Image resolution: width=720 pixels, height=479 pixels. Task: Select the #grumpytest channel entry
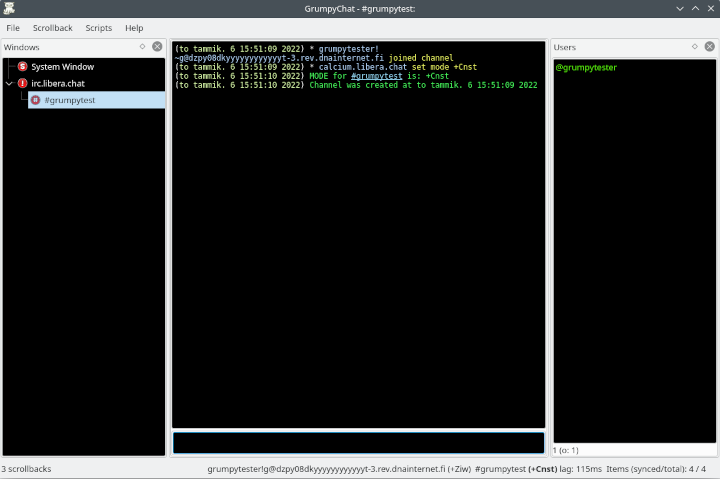click(96, 100)
